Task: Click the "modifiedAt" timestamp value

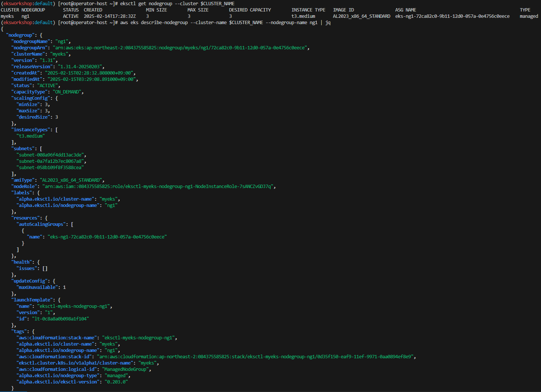Action: coord(92,79)
